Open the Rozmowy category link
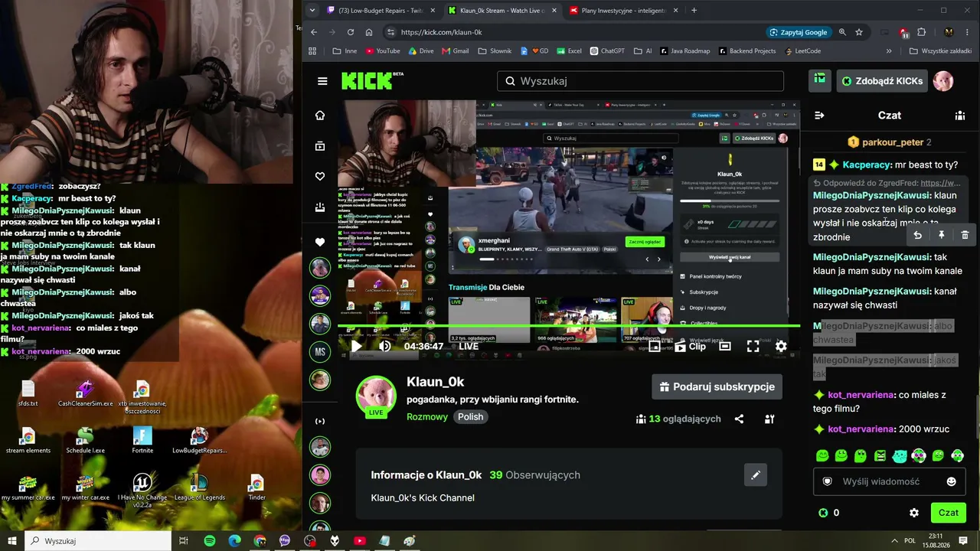Screen dimensions: 980x551 427,417
